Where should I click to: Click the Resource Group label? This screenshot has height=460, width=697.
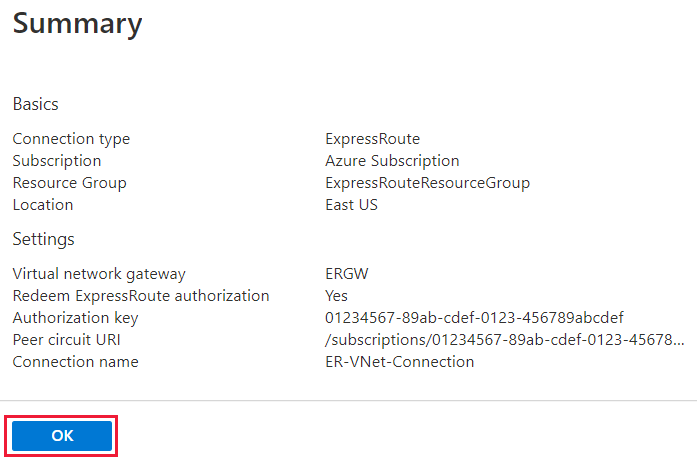[x=69, y=183]
